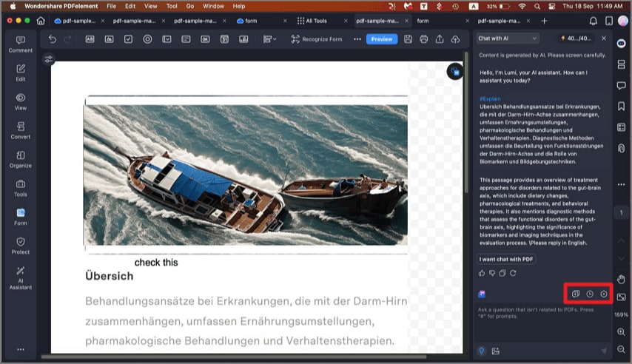Open notifications bell
This screenshot has width=632, height=364.
click(594, 21)
